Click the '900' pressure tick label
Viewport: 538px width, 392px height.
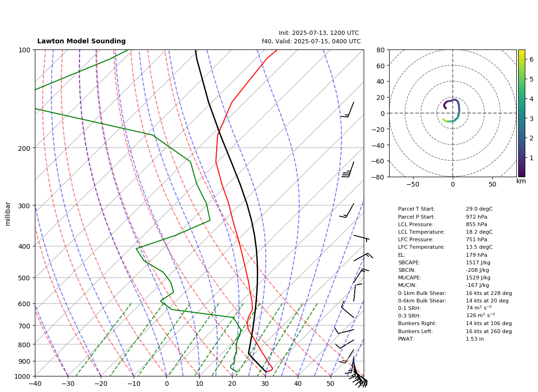tap(24, 361)
